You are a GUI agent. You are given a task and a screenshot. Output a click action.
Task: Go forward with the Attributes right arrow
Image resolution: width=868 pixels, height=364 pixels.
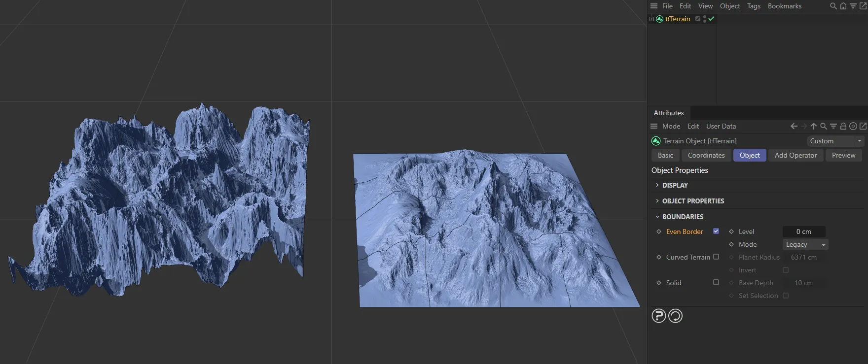coord(804,126)
